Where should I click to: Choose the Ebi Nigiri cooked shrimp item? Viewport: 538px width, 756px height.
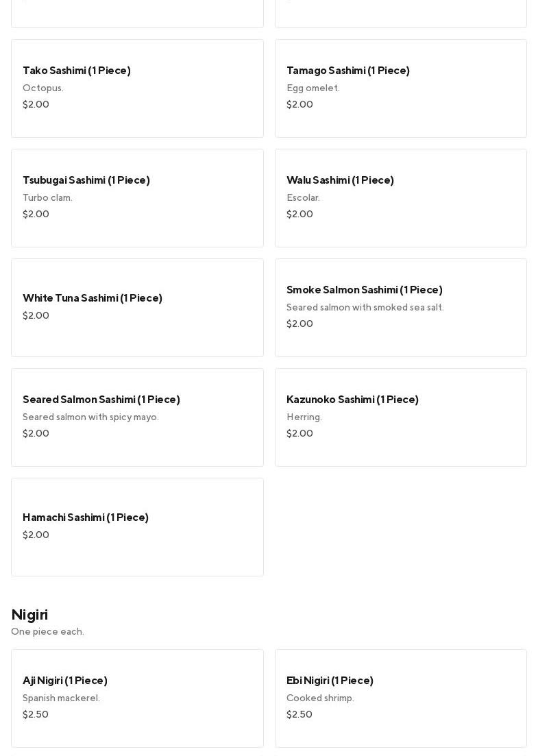click(x=400, y=698)
